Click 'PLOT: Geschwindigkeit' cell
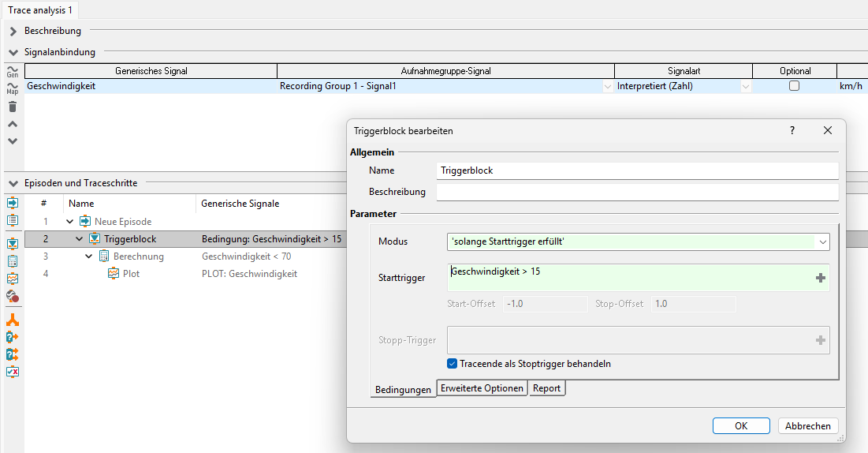 coord(249,273)
